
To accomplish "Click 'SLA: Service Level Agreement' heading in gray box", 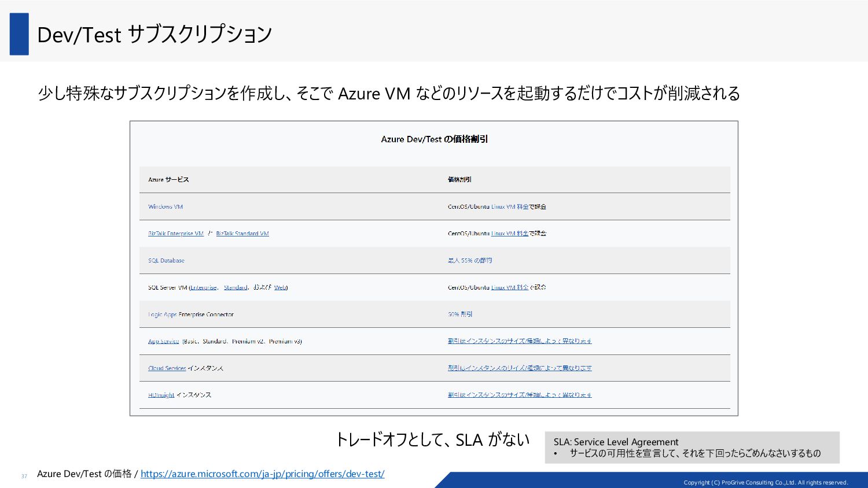I will 616,442.
